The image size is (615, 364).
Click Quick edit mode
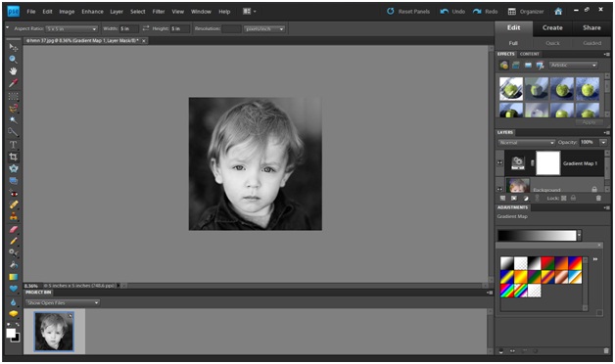click(552, 43)
